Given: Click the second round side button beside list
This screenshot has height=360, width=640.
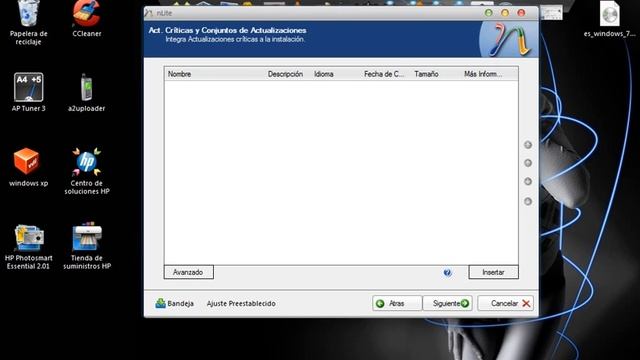Looking at the screenshot, I should pyautogui.click(x=528, y=163).
